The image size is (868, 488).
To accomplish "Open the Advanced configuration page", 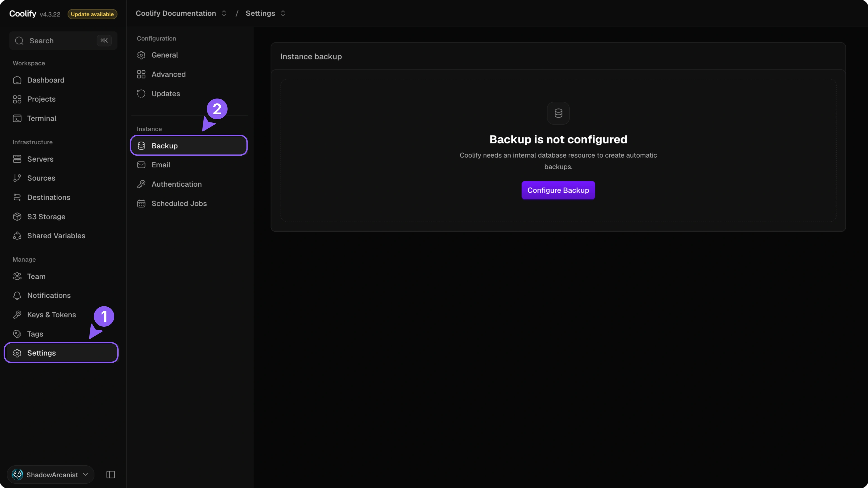I will click(x=189, y=74).
